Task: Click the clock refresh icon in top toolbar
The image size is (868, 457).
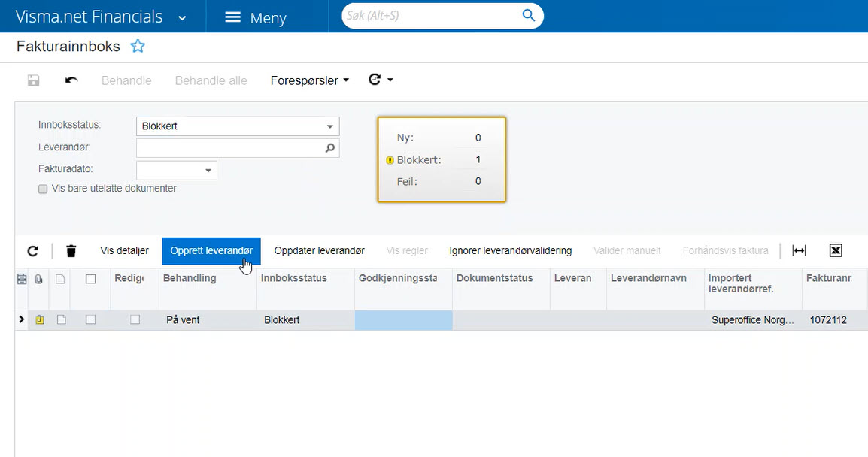Action: point(375,80)
